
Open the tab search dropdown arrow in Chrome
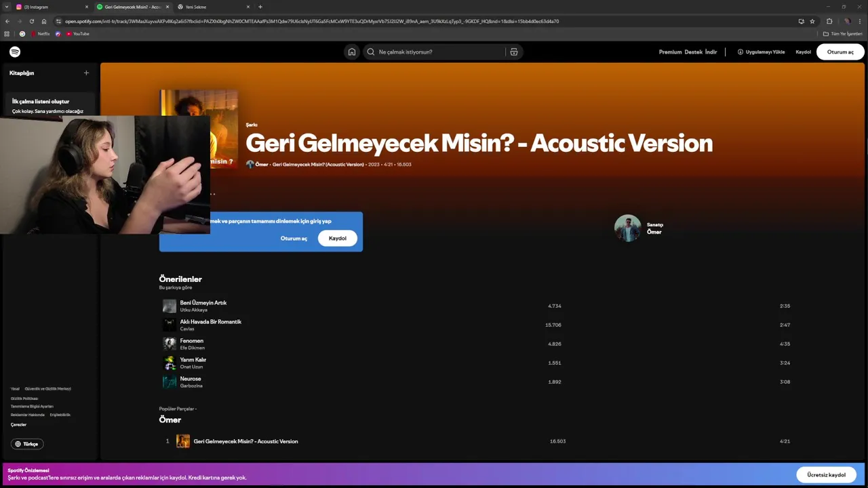pos(6,7)
